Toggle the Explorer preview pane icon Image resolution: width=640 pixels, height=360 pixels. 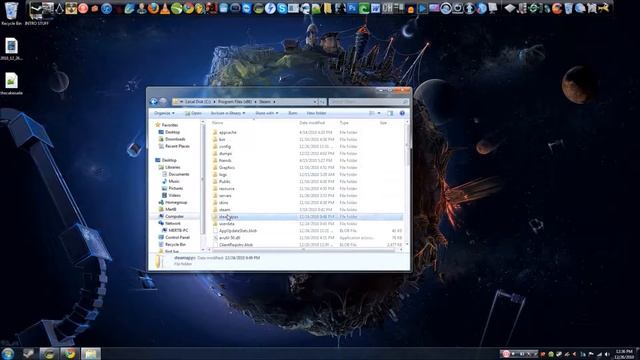tap(390, 113)
